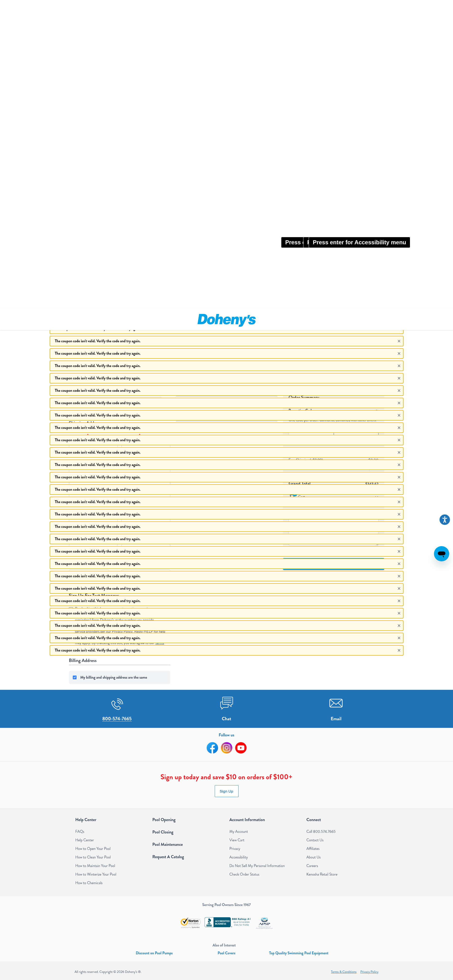Click the Sign Up button
The height and width of the screenshot is (980, 453).
[x=226, y=791]
